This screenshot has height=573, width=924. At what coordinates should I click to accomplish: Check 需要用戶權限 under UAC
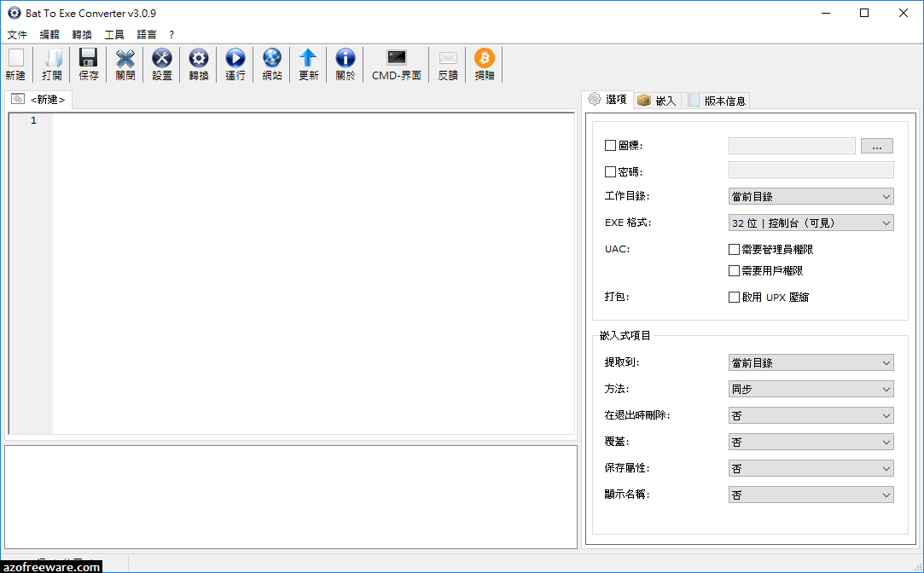[x=734, y=271]
